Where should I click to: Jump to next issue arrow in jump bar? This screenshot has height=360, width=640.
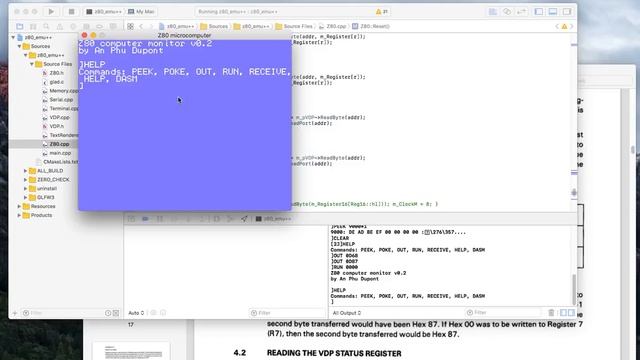pos(571,26)
